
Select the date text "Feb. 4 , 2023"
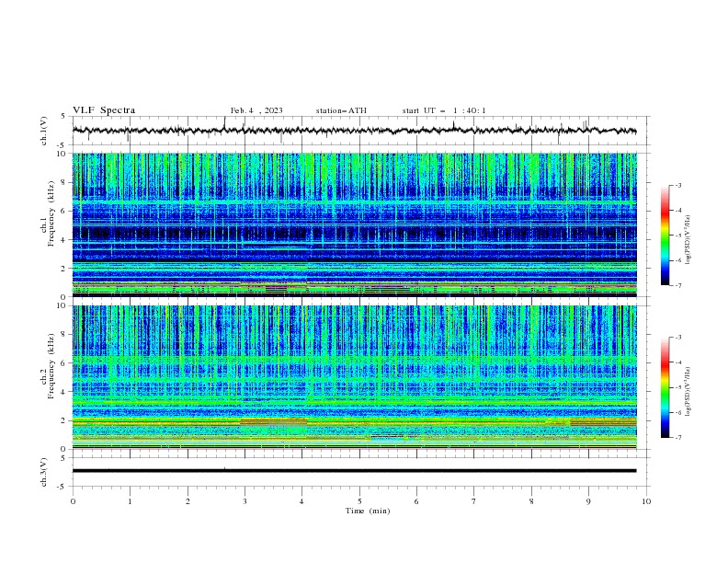[256, 110]
